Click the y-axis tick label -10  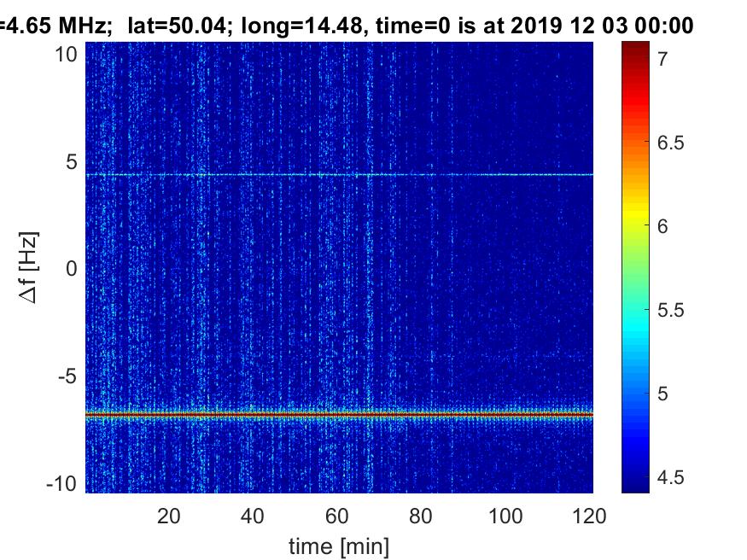click(x=61, y=484)
